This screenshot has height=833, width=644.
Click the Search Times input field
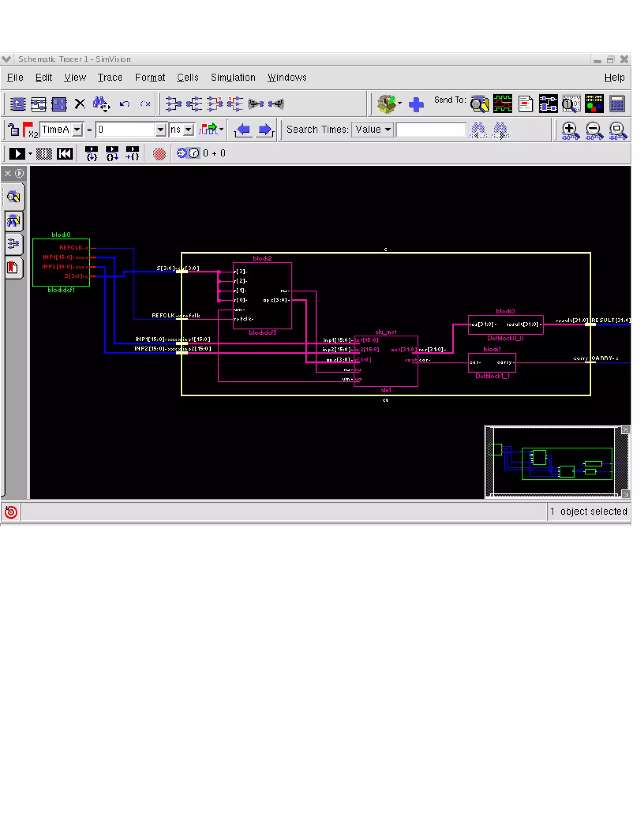431,130
